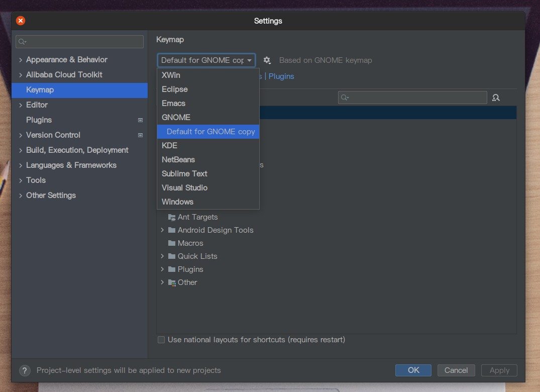This screenshot has width=540, height=392.
Task: Select the Other row in keymap tree
Action: 337,282
